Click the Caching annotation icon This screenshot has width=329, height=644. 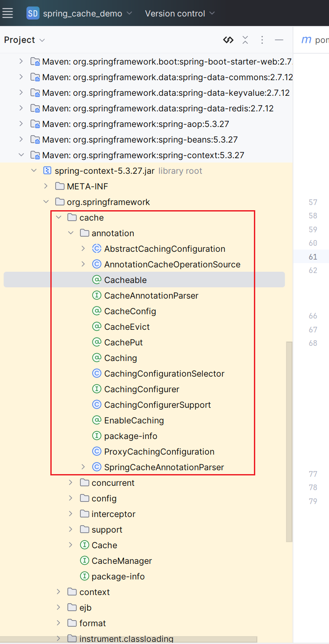tap(97, 358)
